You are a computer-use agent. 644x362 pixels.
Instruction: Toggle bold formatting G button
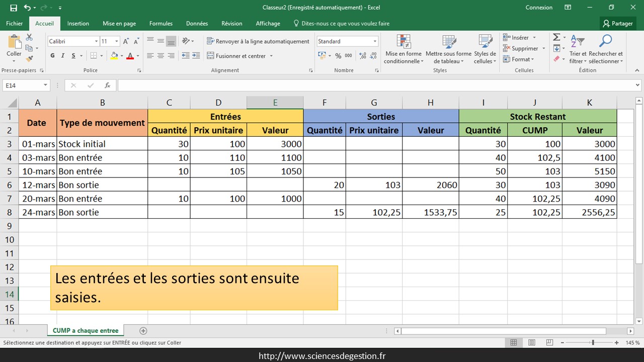click(x=53, y=56)
